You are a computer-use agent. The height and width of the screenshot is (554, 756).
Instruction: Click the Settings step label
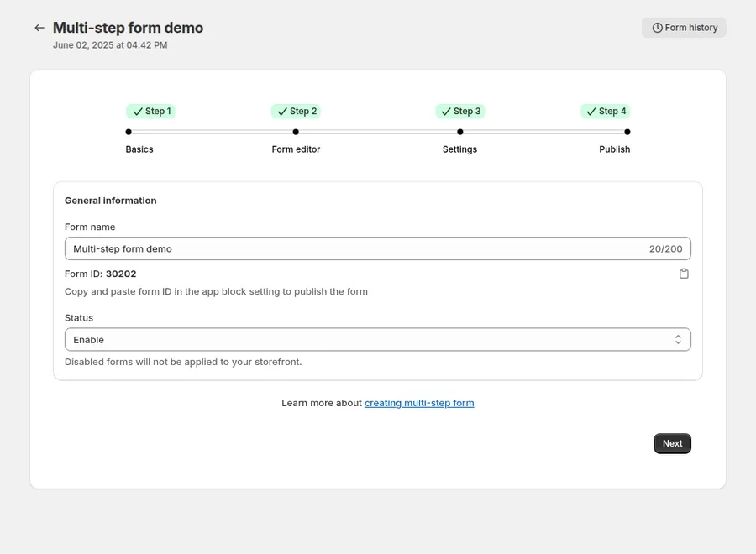click(460, 149)
